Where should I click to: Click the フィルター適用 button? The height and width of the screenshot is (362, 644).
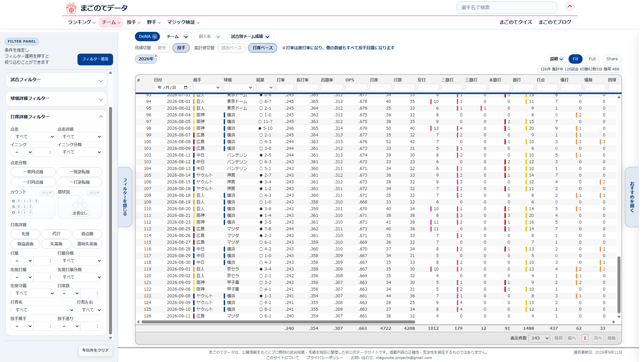click(x=95, y=59)
